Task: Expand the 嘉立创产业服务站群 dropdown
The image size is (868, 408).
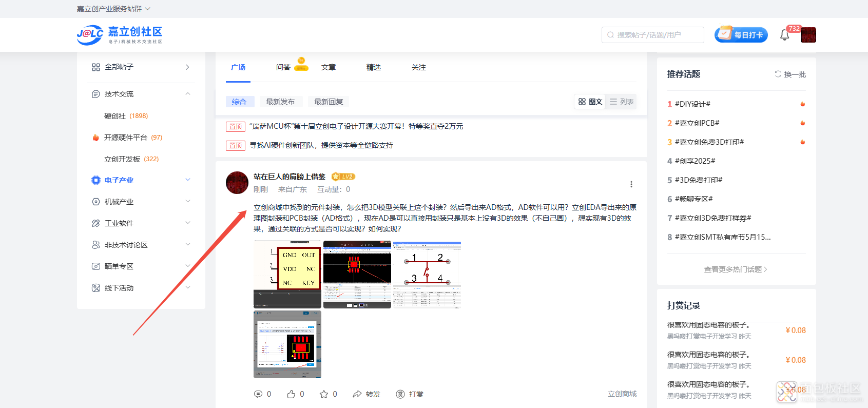Action: (x=113, y=9)
